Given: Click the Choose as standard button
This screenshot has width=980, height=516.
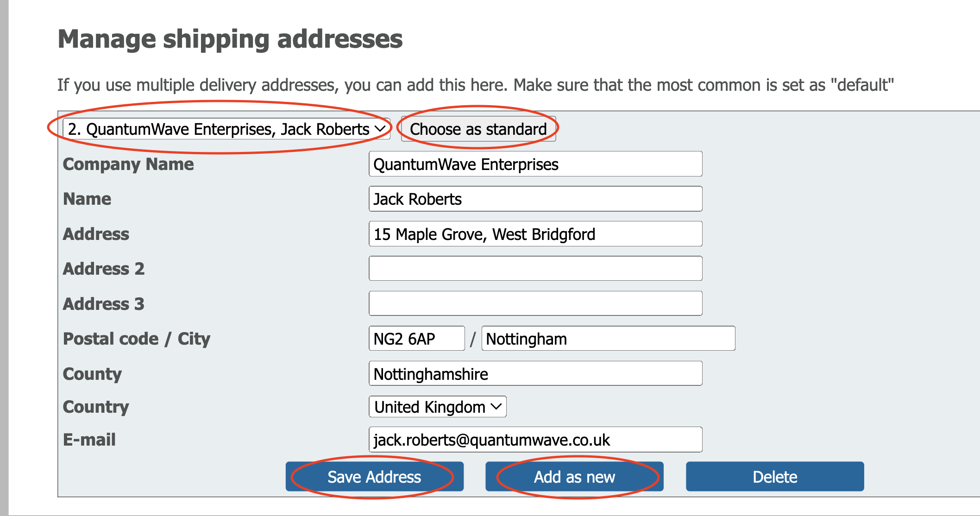Looking at the screenshot, I should click(478, 129).
